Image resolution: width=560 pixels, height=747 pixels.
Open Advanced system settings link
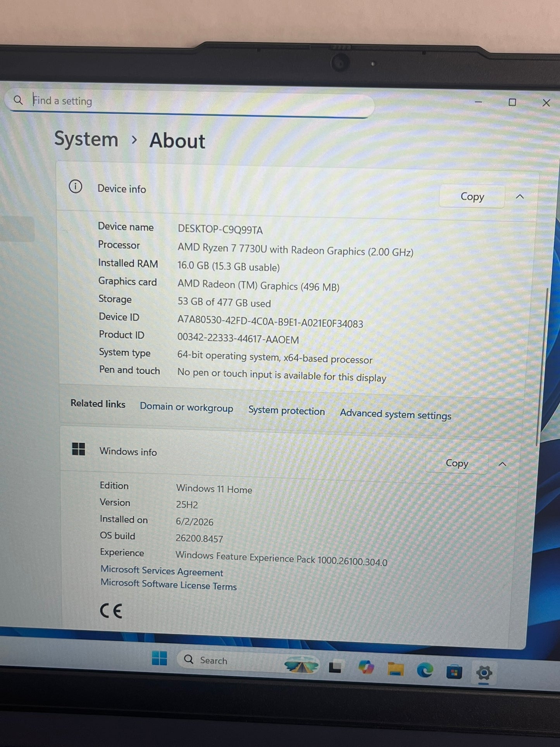[396, 414]
